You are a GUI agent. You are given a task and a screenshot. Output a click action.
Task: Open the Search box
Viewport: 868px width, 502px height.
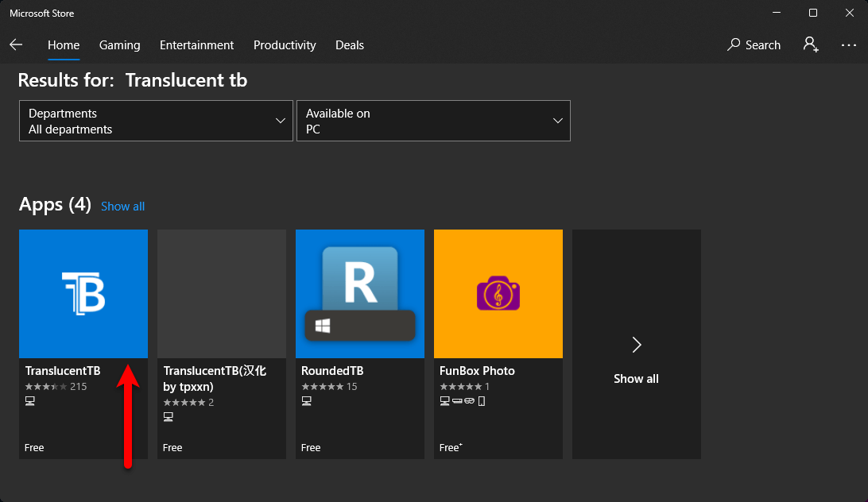click(x=754, y=44)
